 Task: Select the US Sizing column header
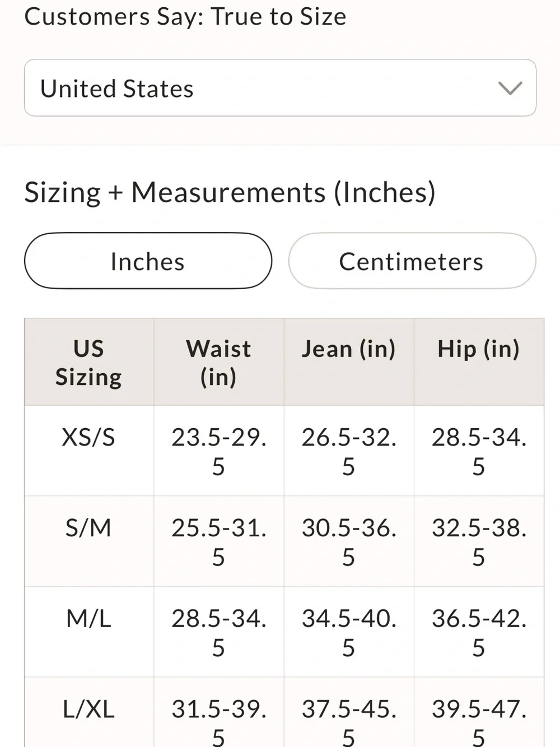(89, 362)
